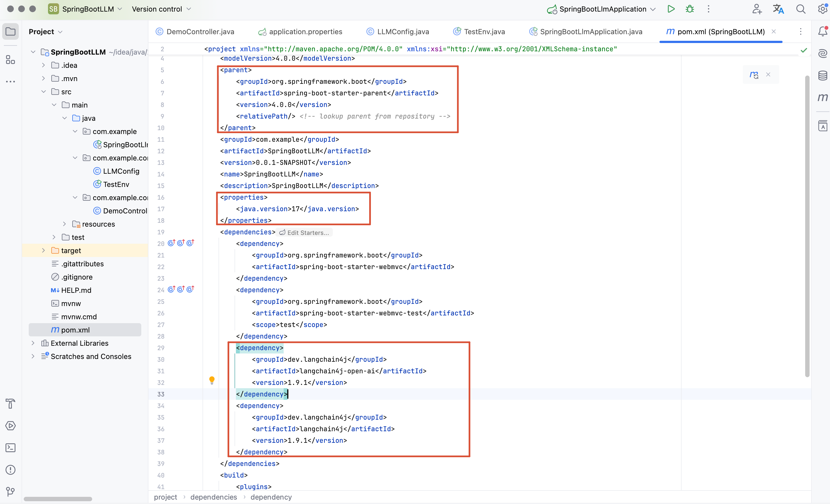Select HELP.md in the project tree
The width and height of the screenshot is (830, 504).
[76, 290]
